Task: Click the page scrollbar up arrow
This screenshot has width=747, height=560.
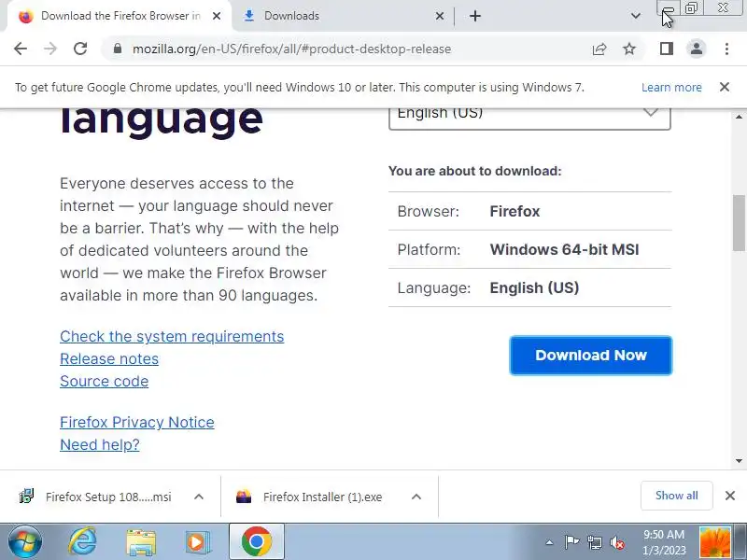Action: point(739,116)
